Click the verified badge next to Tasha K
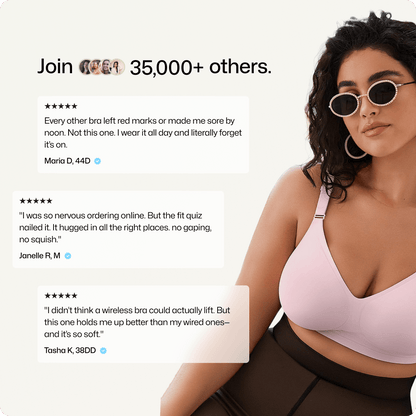 103,350
